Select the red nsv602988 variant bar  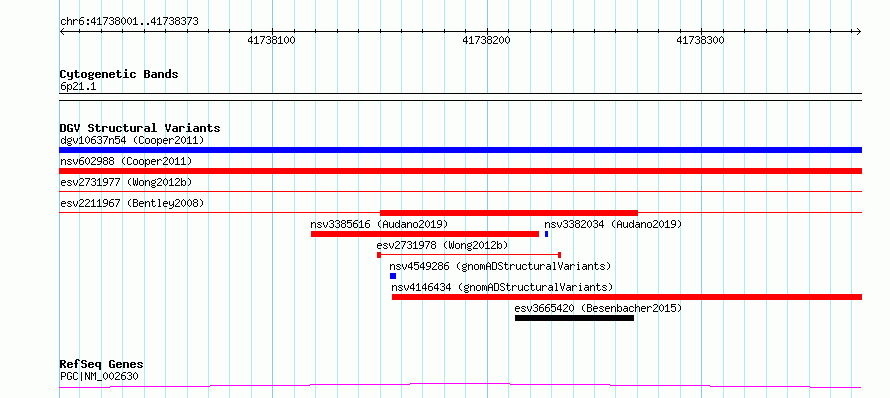click(460, 171)
